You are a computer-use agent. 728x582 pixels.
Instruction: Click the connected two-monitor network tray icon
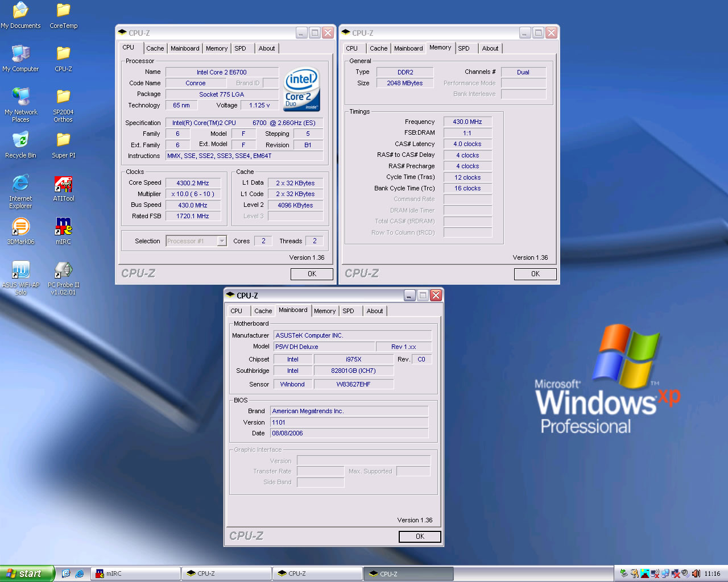tap(665, 573)
